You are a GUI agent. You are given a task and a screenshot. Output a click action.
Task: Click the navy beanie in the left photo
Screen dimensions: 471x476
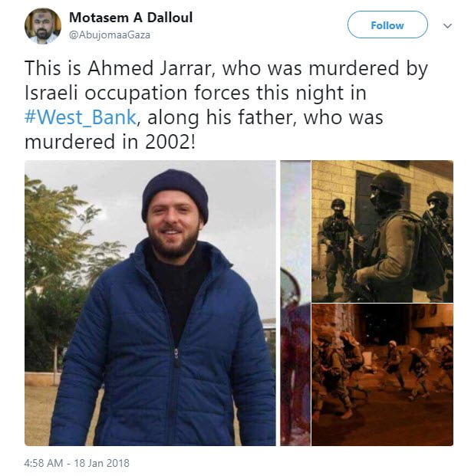[x=175, y=192]
